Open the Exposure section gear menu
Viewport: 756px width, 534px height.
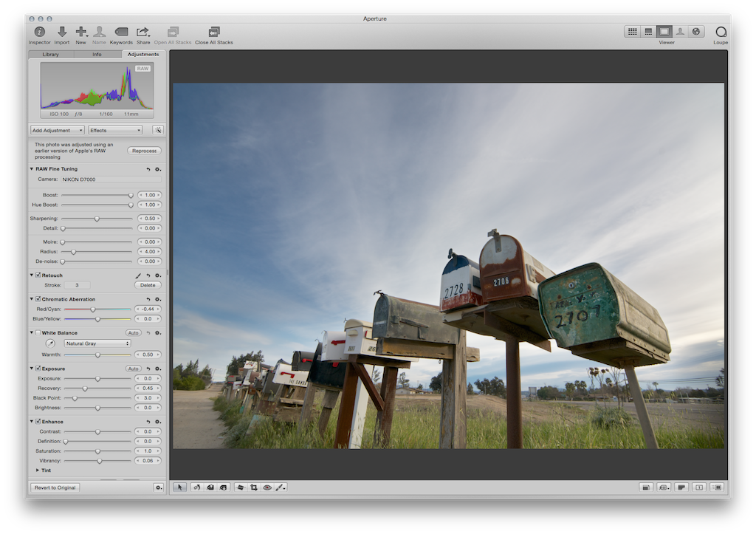point(158,369)
